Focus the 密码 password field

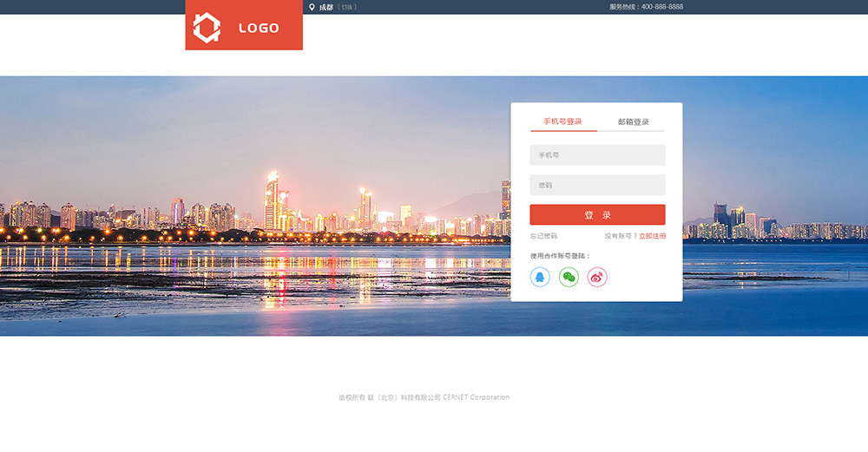(x=597, y=185)
